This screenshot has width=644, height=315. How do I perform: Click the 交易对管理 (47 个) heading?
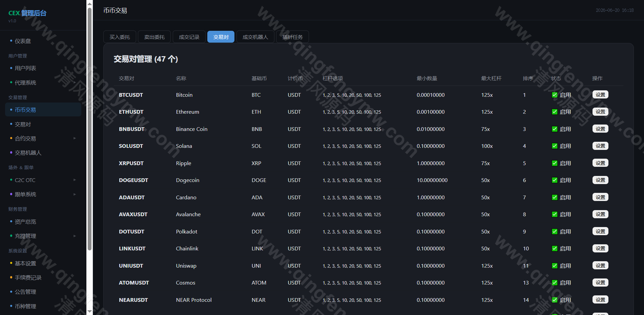[x=146, y=59]
